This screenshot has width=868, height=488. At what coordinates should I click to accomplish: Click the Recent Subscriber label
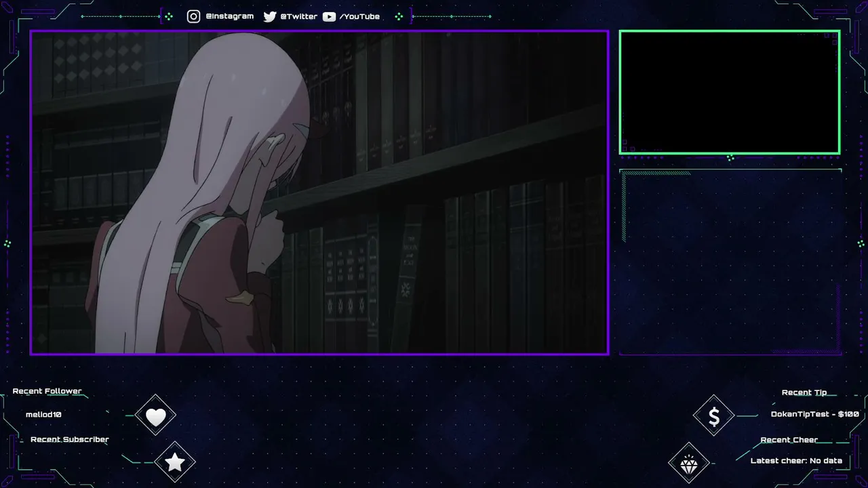70,439
